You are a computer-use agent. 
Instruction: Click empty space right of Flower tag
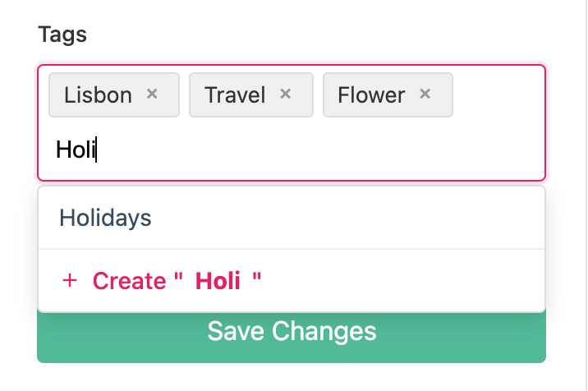click(x=497, y=95)
